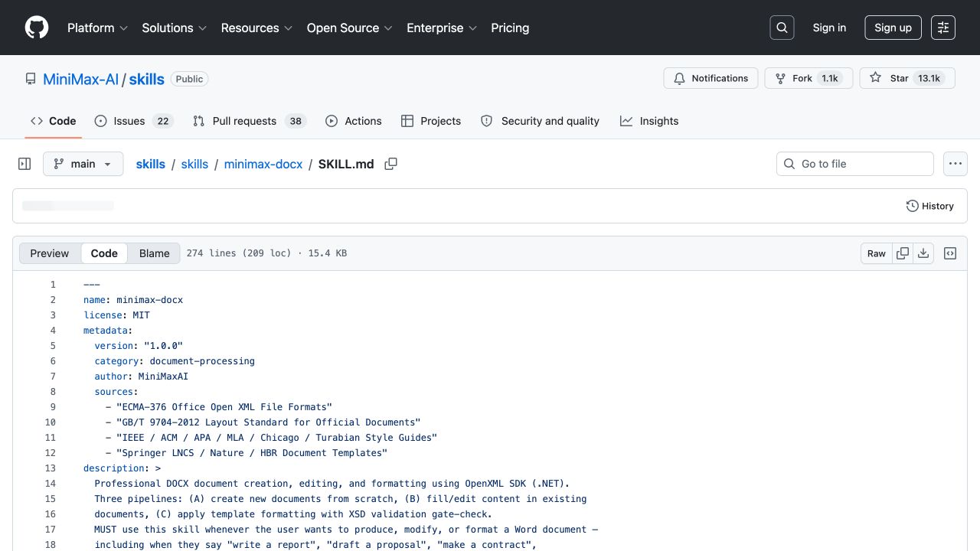Expand the Open Source menu
This screenshot has height=551, width=980.
tap(349, 28)
